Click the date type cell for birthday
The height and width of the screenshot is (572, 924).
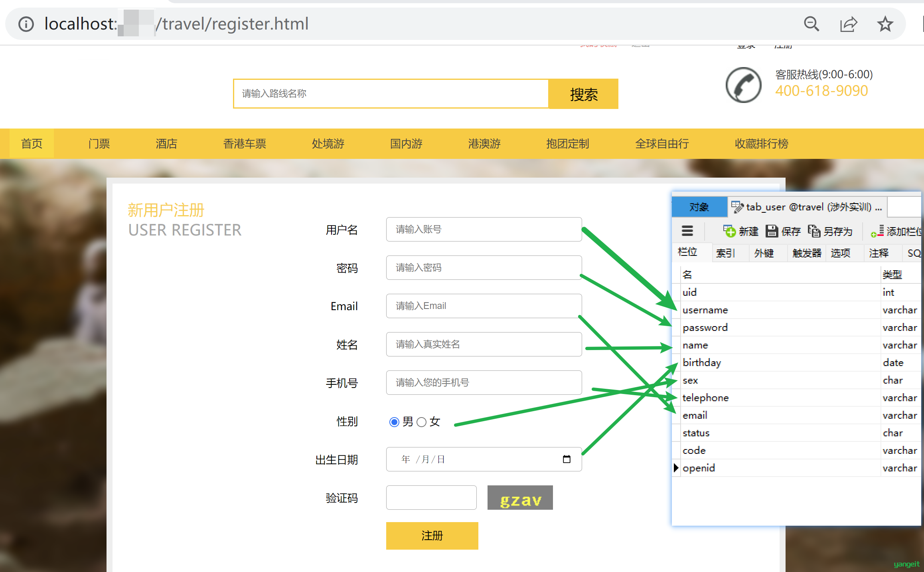point(901,362)
